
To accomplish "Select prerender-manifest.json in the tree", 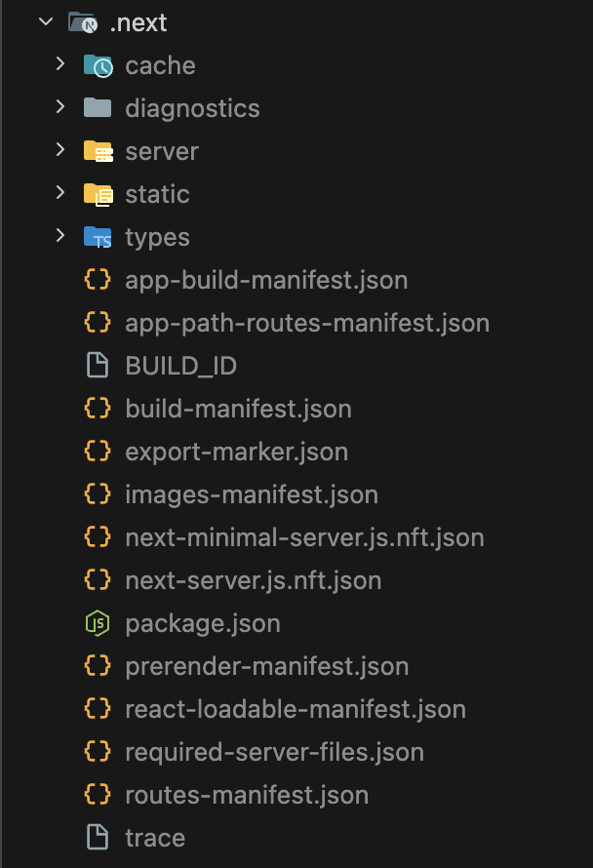I will [267, 666].
